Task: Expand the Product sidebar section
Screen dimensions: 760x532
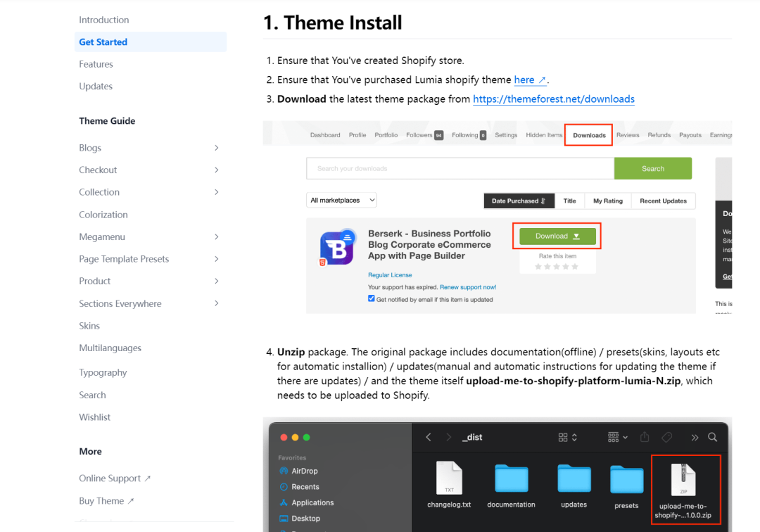Action: tap(216, 281)
